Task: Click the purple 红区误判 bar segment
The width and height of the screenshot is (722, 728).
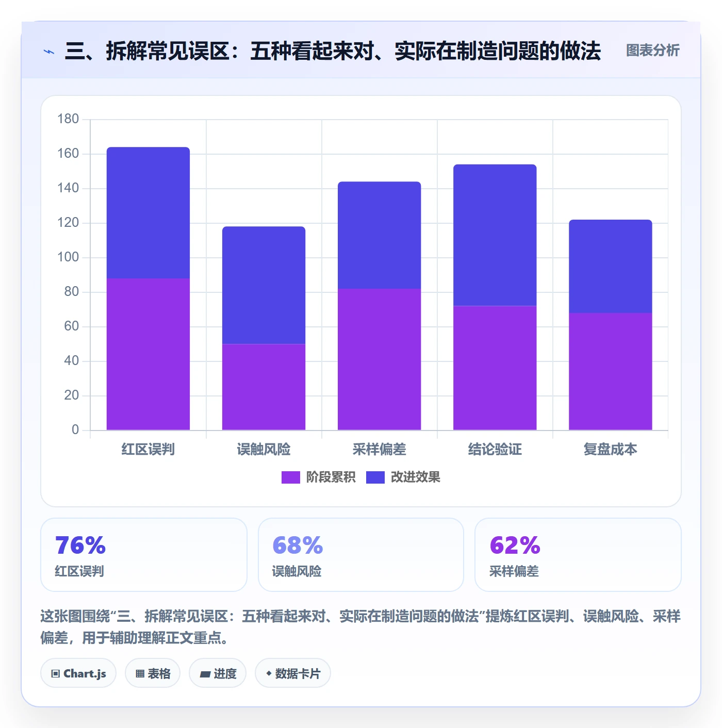Action: [x=148, y=354]
